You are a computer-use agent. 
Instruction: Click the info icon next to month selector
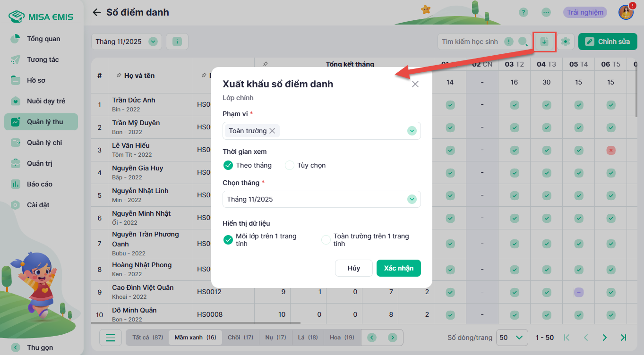(177, 42)
